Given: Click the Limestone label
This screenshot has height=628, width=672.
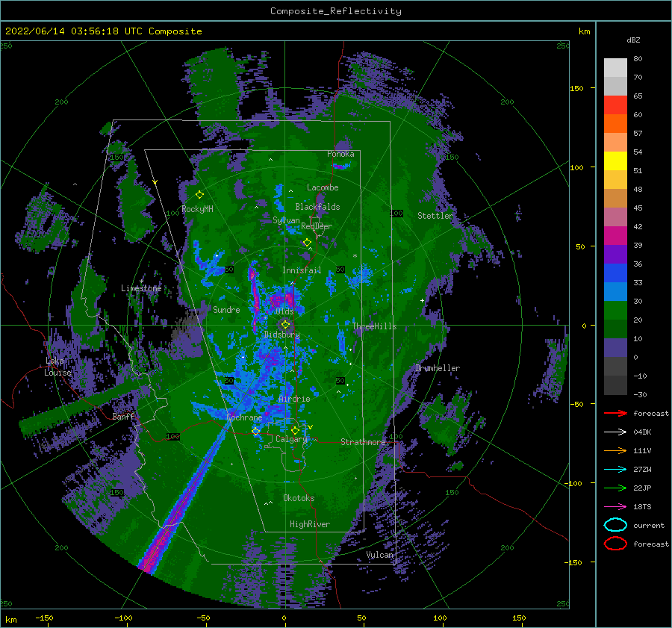Looking at the screenshot, I should click(141, 288).
